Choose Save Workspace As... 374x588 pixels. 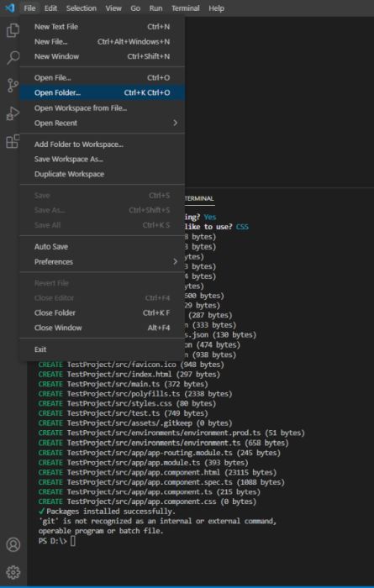(102, 160)
